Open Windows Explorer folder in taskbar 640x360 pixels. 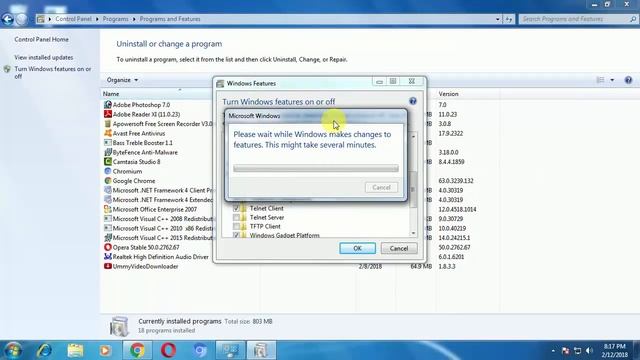click(x=75, y=350)
